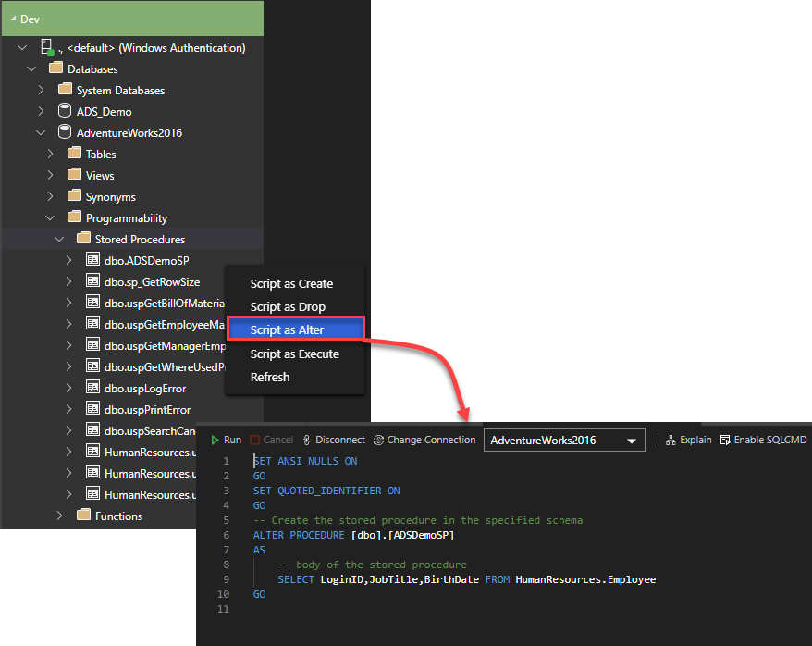Click the AdventureWorks2016 database cylinder icon
Screen dimensions: 812x646
(65, 132)
